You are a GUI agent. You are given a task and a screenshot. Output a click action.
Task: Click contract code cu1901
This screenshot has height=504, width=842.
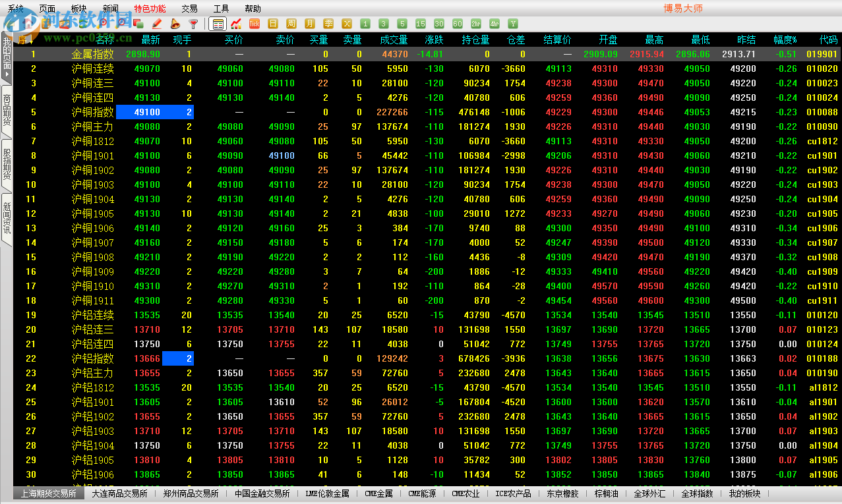pos(823,155)
